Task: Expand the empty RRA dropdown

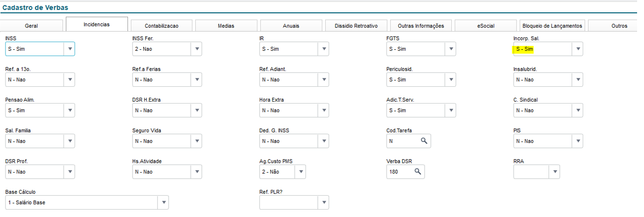Action: pos(555,172)
